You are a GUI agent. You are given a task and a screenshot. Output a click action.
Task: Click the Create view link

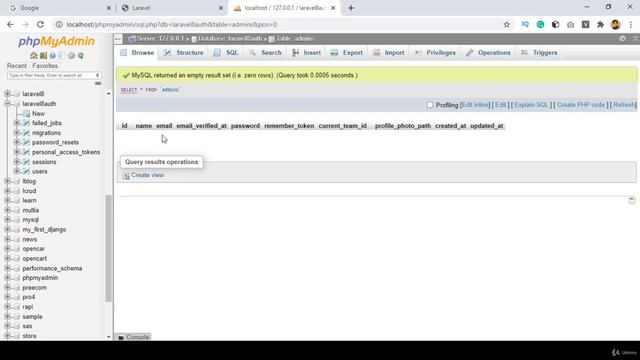(x=147, y=175)
